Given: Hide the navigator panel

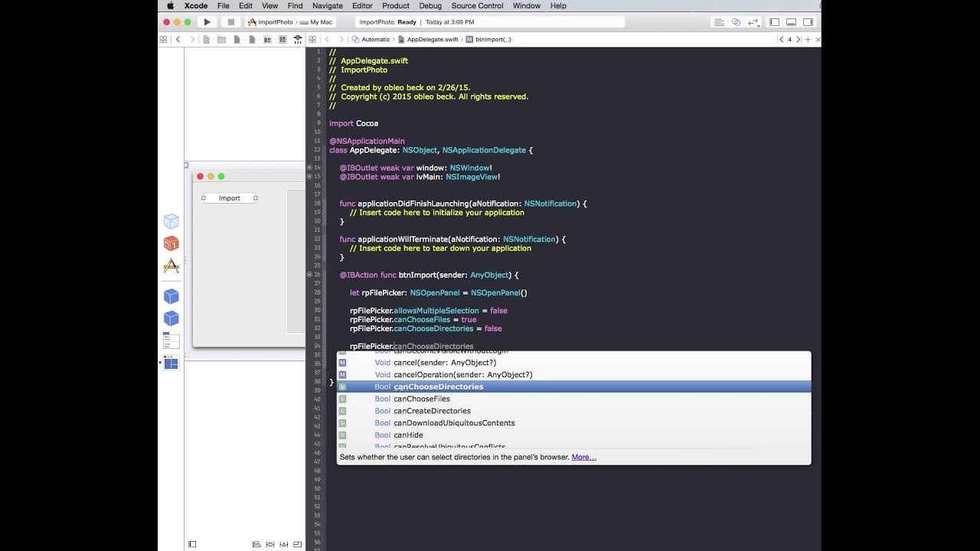Looking at the screenshot, I should 774,22.
